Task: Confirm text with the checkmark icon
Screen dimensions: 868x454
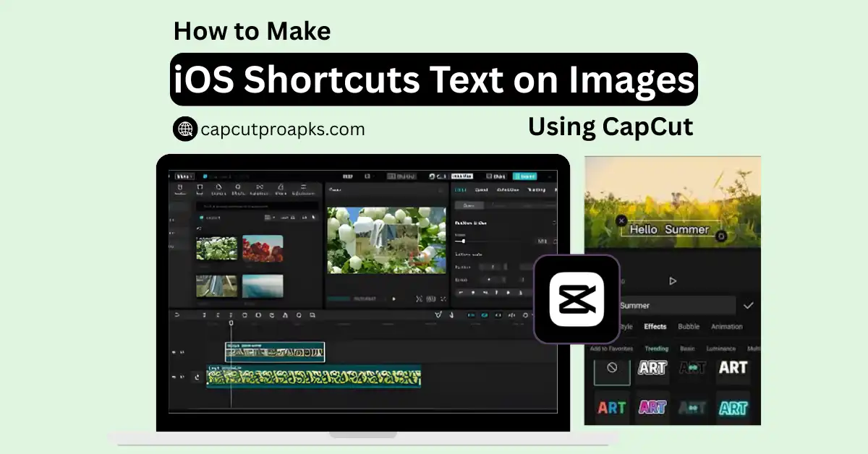Action: tap(748, 306)
